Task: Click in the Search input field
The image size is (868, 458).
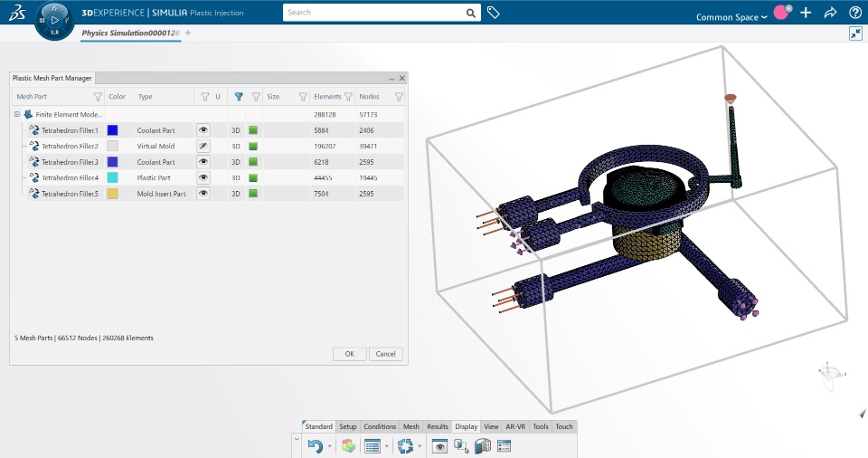Action: click(374, 13)
